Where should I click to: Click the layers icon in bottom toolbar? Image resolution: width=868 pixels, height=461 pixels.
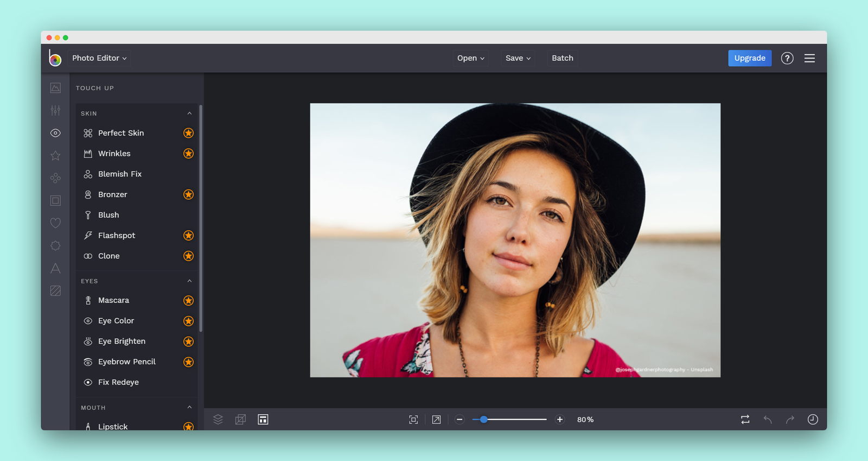pos(218,419)
